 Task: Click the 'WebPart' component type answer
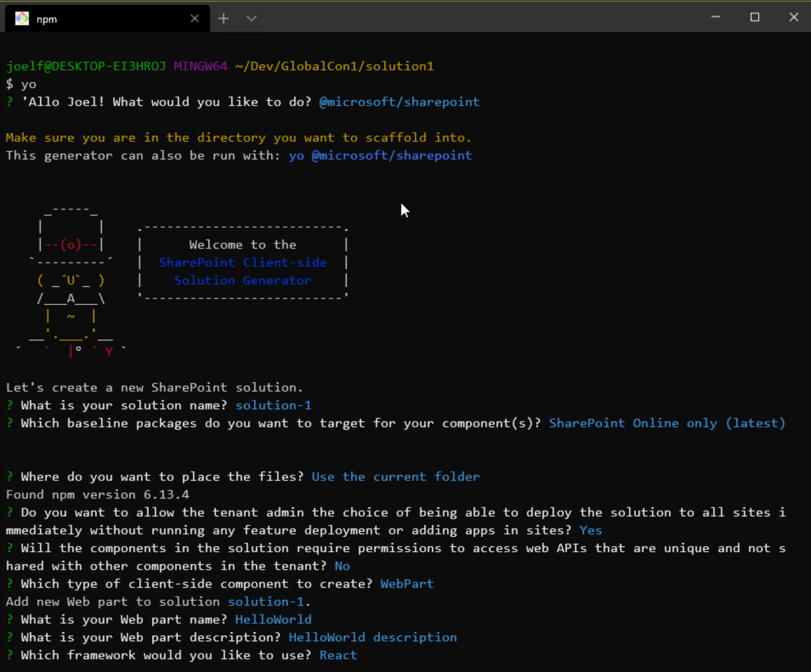407,584
